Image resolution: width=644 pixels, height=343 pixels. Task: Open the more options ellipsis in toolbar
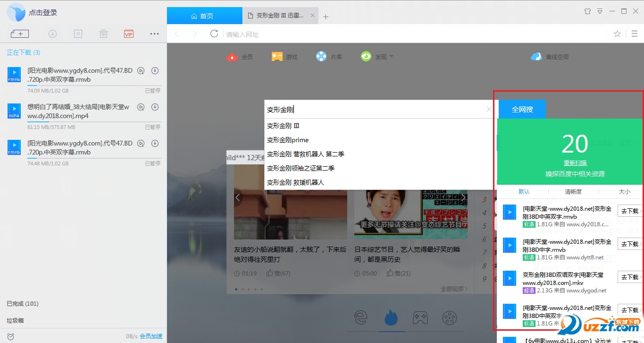[x=154, y=34]
